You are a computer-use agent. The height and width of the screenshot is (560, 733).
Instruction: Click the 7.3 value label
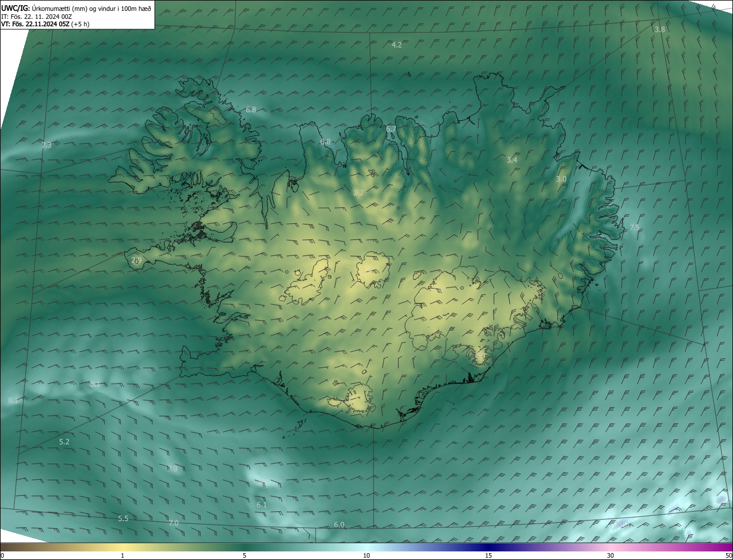pyautogui.click(x=46, y=145)
